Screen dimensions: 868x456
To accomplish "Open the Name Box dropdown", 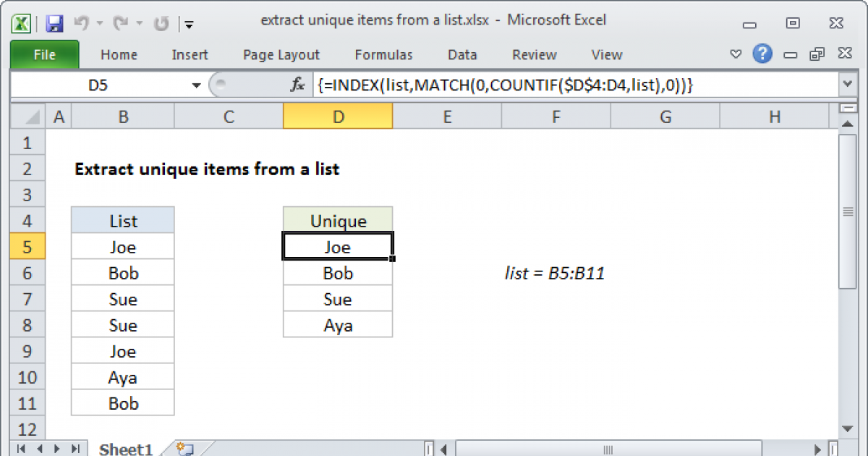I will tap(195, 85).
